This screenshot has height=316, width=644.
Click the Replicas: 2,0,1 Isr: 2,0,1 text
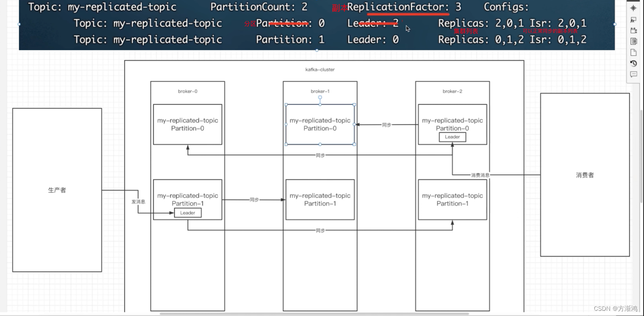tap(512, 23)
